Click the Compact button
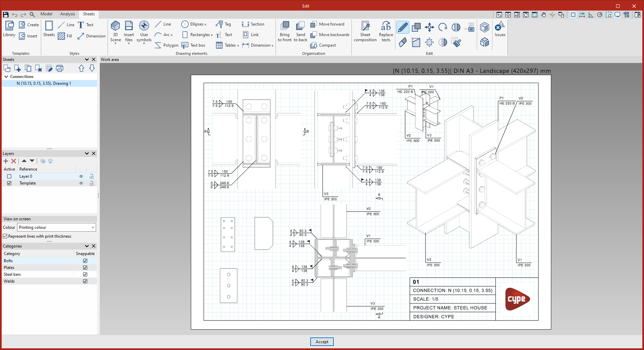The height and width of the screenshot is (350, 644). coord(323,45)
